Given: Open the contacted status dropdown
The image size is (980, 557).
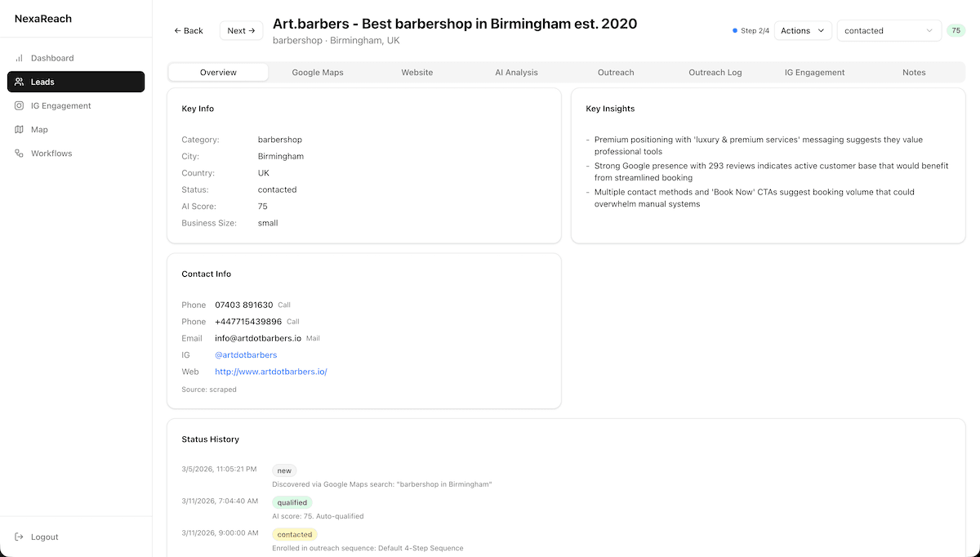Looking at the screenshot, I should tap(882, 30).
